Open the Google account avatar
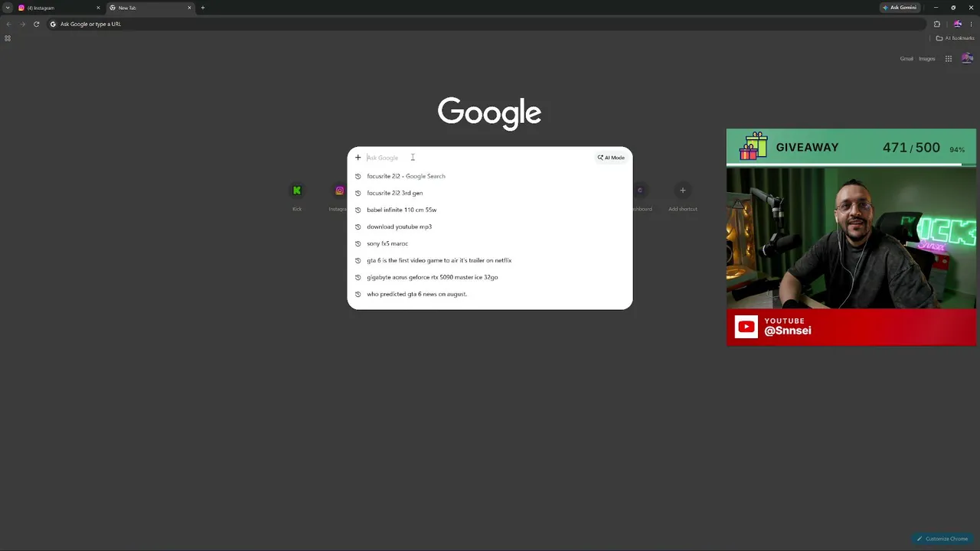 point(967,59)
